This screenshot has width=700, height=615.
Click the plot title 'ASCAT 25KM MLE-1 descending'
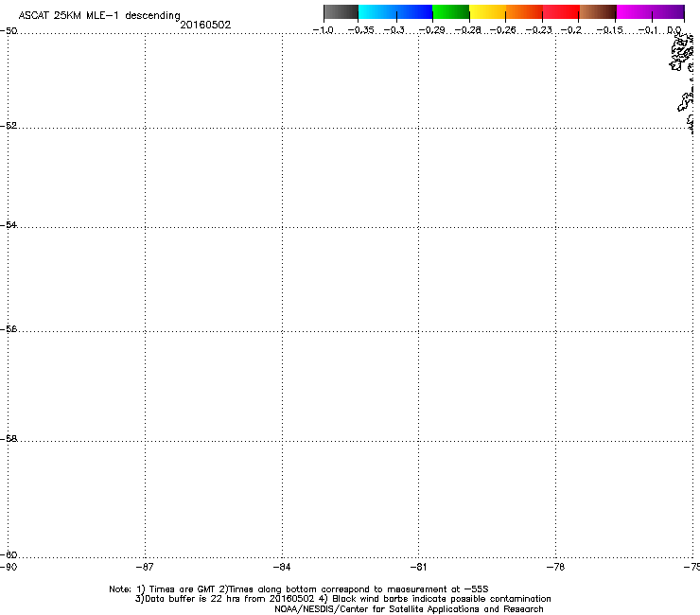99,15
